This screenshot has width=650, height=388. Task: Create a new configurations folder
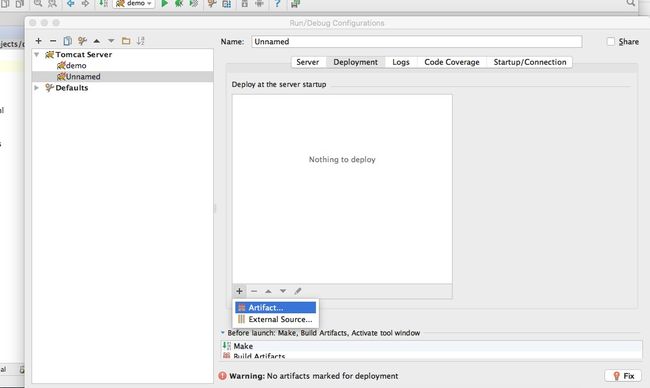pyautogui.click(x=126, y=41)
